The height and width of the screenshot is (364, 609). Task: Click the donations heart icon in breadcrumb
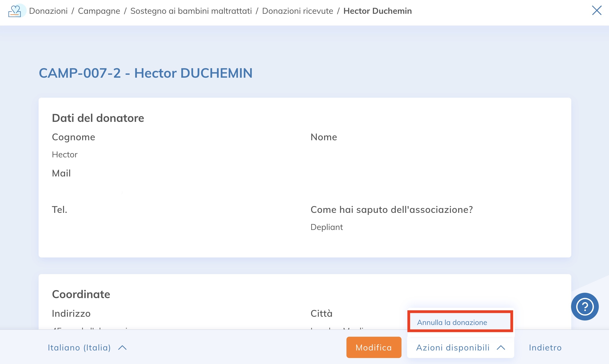[x=15, y=11]
